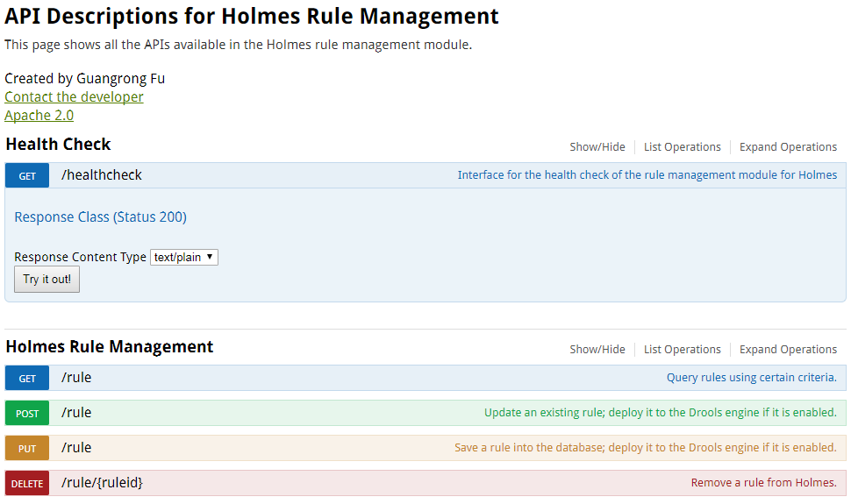Screen dimensions: 851x504
Task: Toggle Show/Hide for Holmes Rule Management
Action: [597, 350]
